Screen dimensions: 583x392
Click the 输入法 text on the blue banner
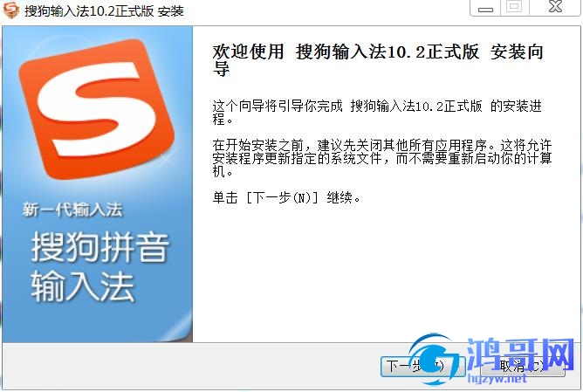(83, 285)
